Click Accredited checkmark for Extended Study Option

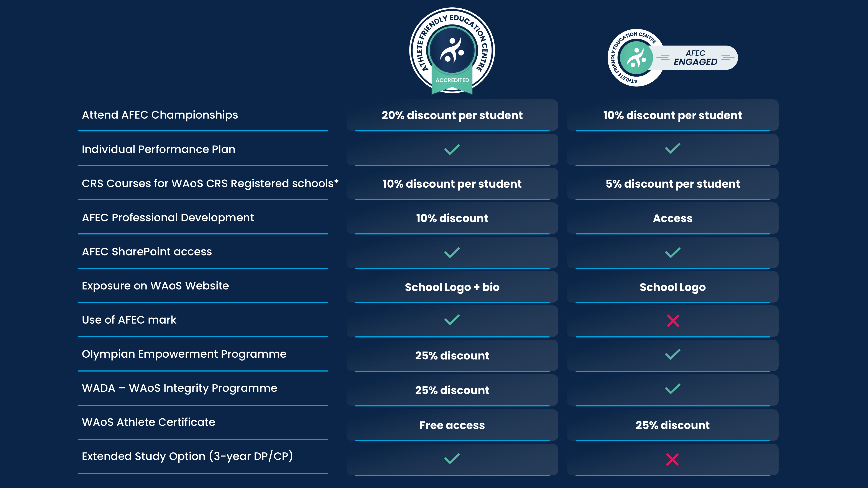pos(452,458)
